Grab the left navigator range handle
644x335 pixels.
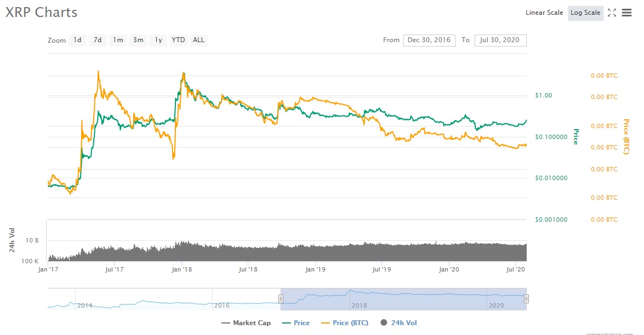[281, 299]
